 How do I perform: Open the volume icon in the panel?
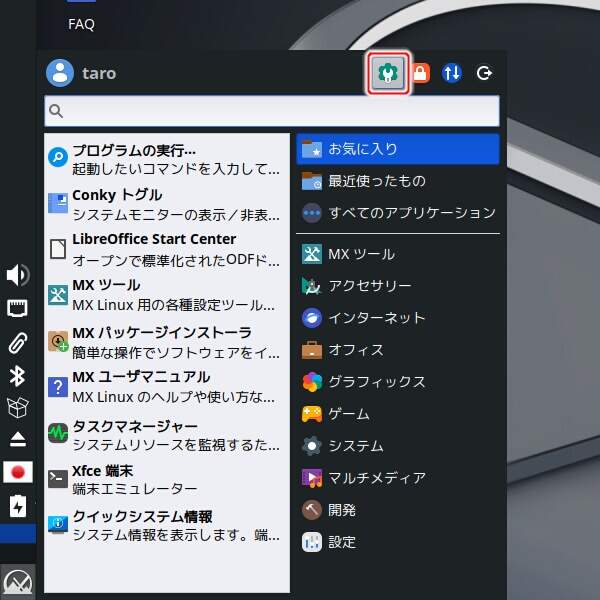coord(17,275)
